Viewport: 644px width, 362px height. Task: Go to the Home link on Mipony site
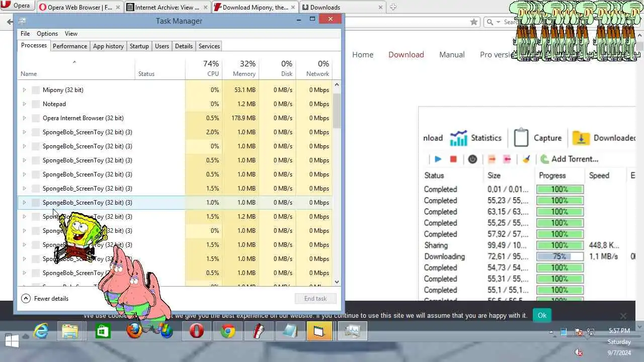363,54
